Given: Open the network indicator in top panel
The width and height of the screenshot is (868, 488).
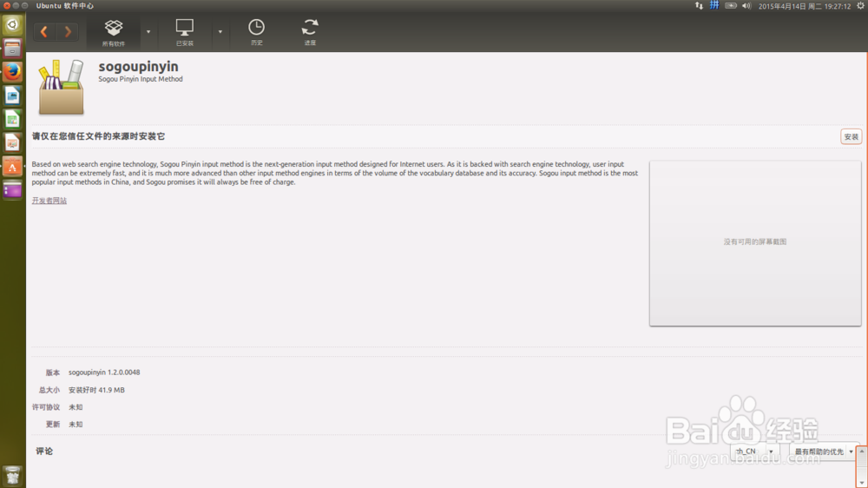Looking at the screenshot, I should [x=699, y=5].
